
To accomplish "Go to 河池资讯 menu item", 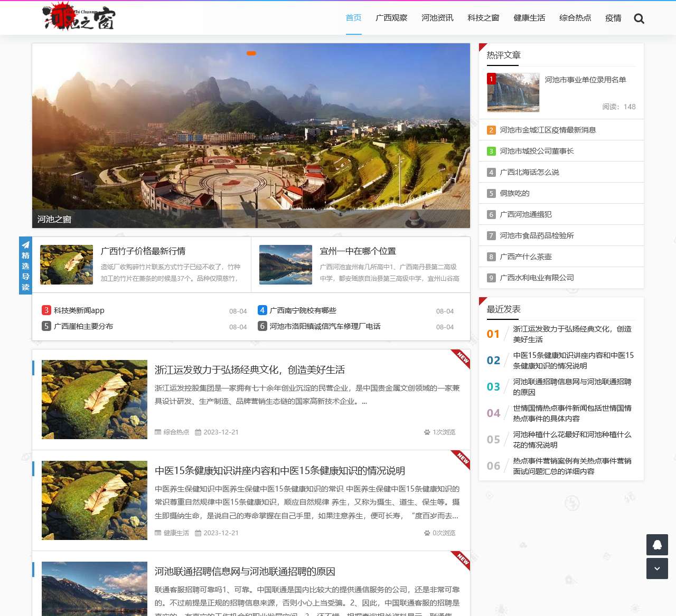I will pyautogui.click(x=437, y=18).
